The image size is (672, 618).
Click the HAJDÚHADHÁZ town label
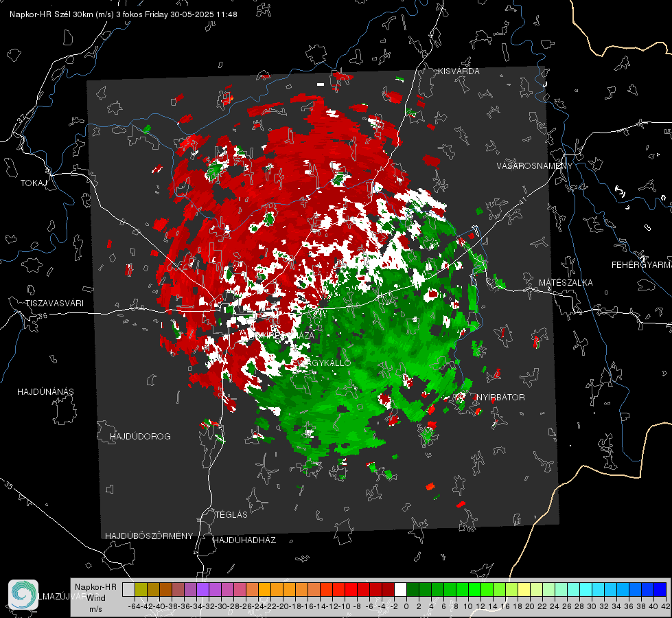coord(245,540)
